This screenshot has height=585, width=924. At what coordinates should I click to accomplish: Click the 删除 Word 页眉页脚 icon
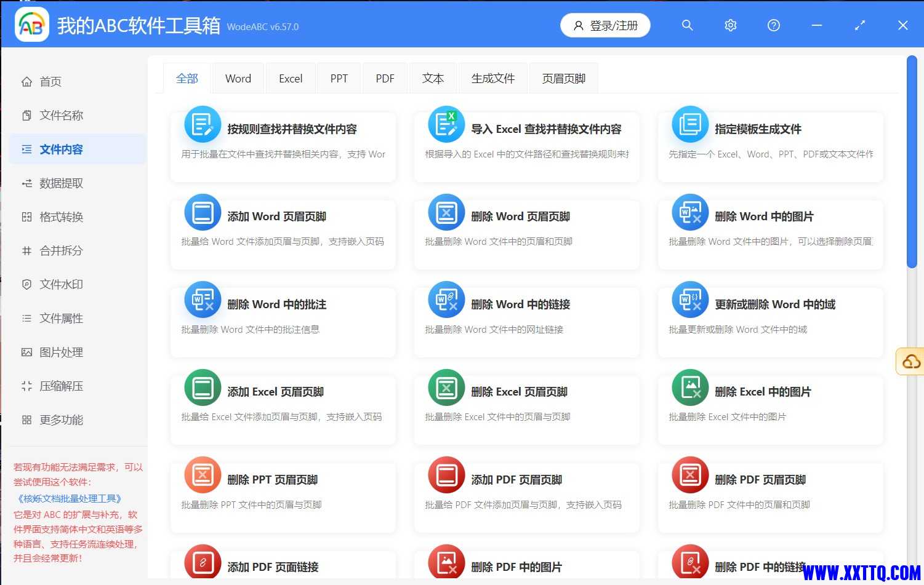pos(446,213)
